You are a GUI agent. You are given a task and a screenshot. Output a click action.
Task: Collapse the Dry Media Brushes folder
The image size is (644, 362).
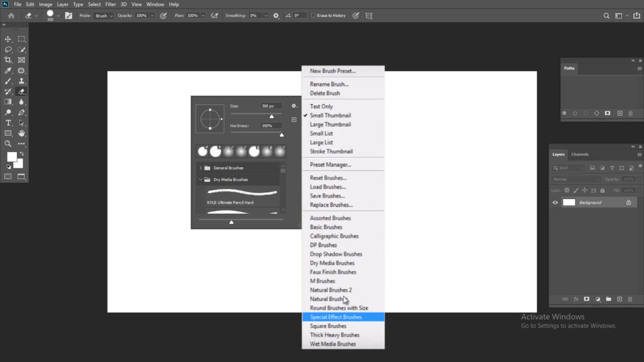(201, 179)
